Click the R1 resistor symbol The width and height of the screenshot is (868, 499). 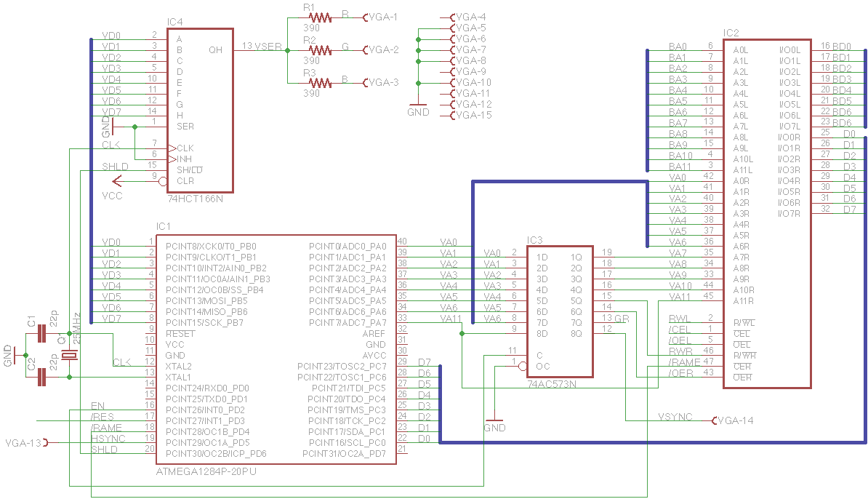(x=320, y=15)
